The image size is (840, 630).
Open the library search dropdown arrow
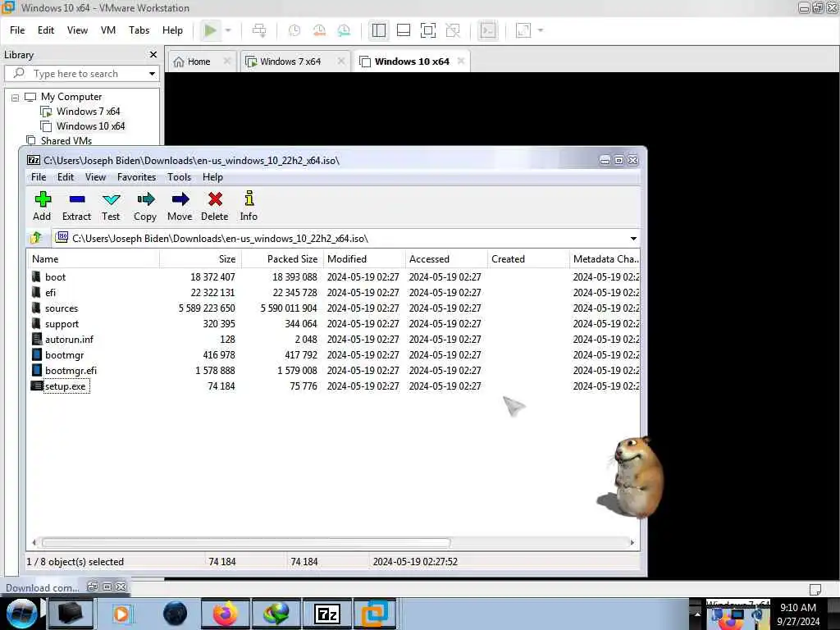coord(152,73)
